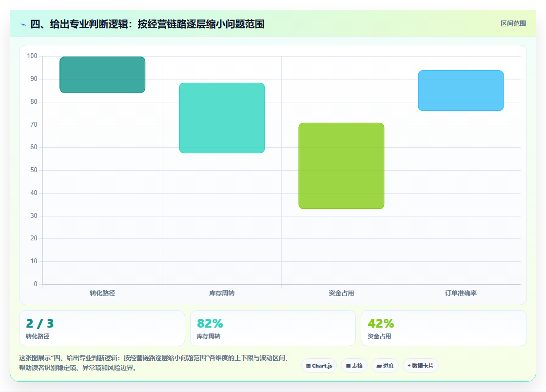Click the chart description paragraph starting 这张图展示
This screenshot has width=546, height=392.
pos(154,363)
